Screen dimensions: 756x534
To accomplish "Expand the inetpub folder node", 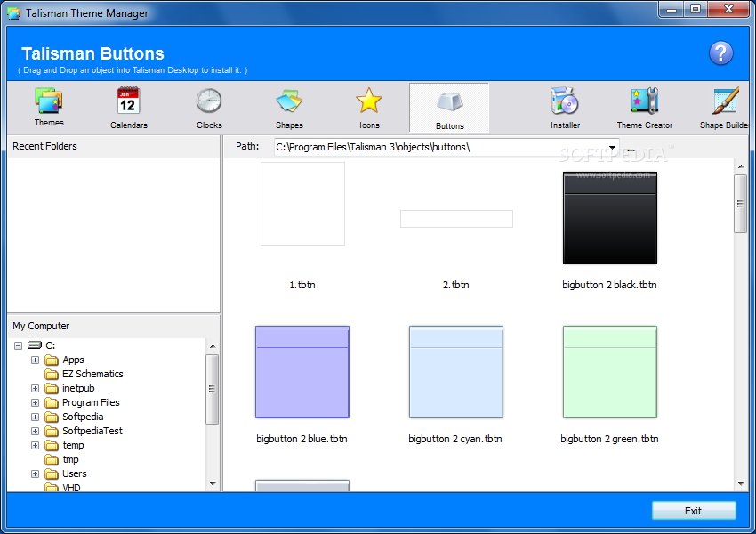I will tap(36, 388).
